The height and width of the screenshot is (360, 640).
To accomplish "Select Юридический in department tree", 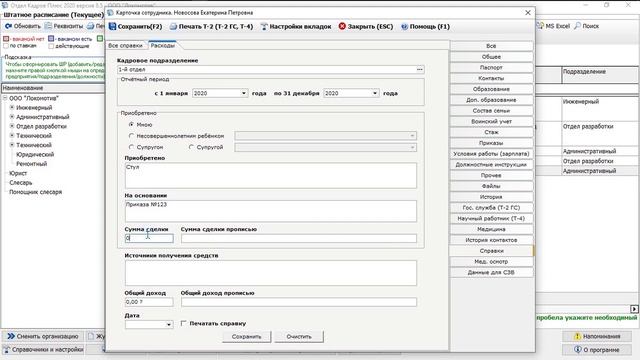I will point(35,154).
